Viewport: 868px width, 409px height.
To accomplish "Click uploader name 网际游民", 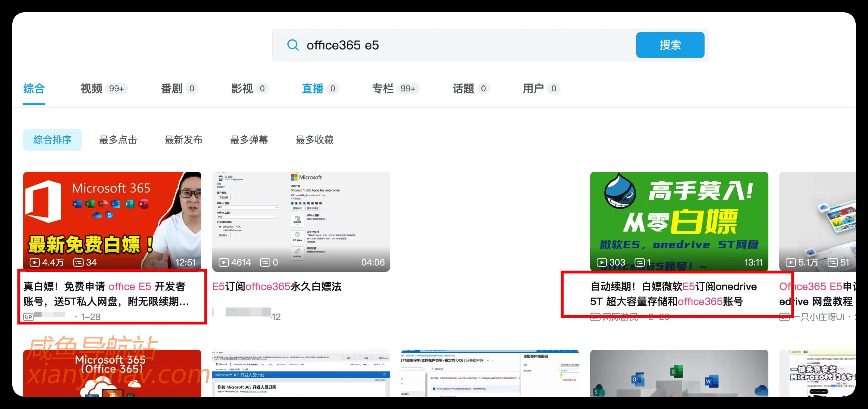I will (x=621, y=317).
